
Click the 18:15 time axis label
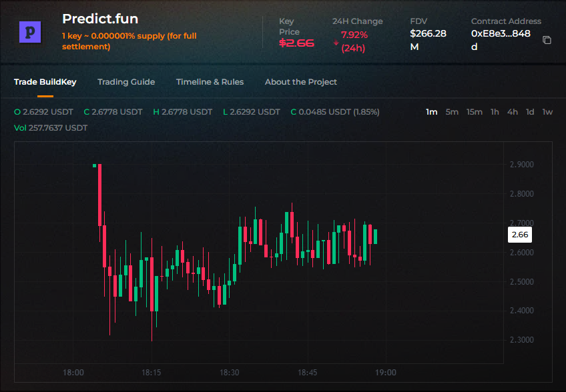pyautogui.click(x=152, y=372)
